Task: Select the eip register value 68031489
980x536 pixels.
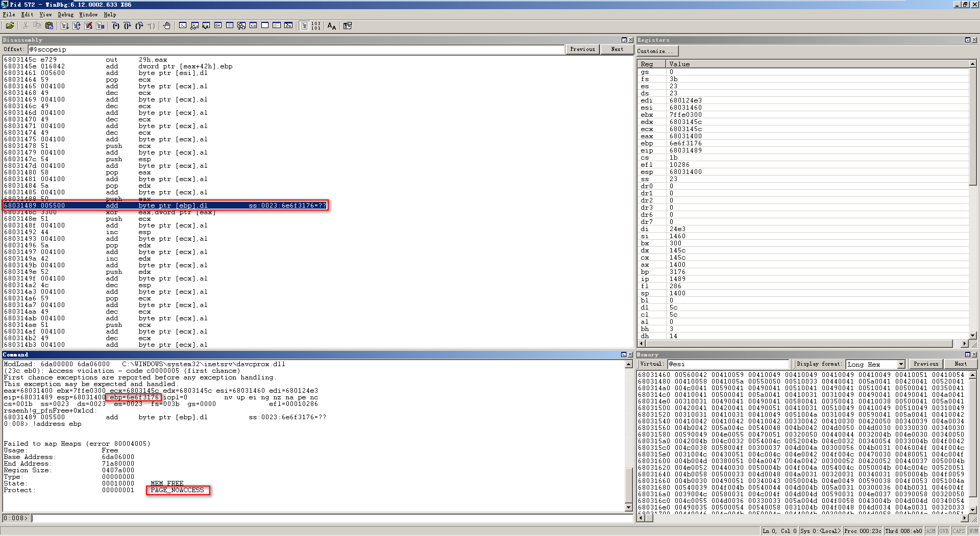Action: point(685,150)
